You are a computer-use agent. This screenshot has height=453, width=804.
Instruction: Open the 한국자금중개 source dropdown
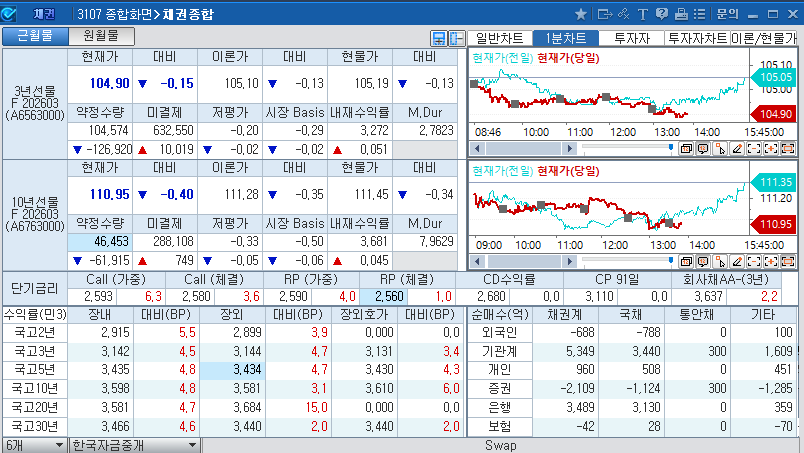pyautogui.click(x=134, y=445)
